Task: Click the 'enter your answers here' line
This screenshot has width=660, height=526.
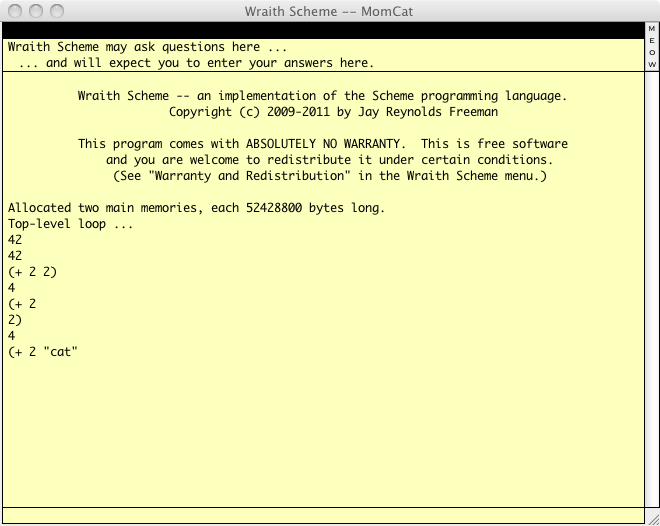Action: (196, 63)
